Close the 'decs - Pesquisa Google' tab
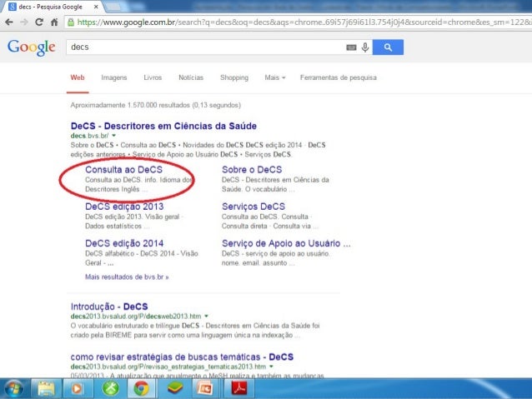Screen dimensions: 532x399 point(96,7)
